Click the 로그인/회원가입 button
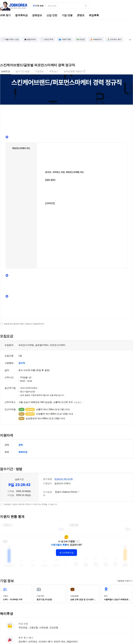133x644 pixels. pos(66,552)
